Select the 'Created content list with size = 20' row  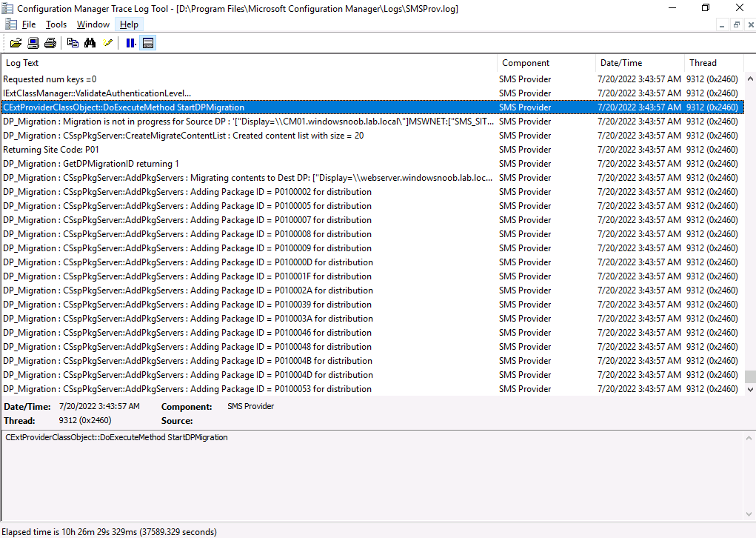click(x=372, y=136)
